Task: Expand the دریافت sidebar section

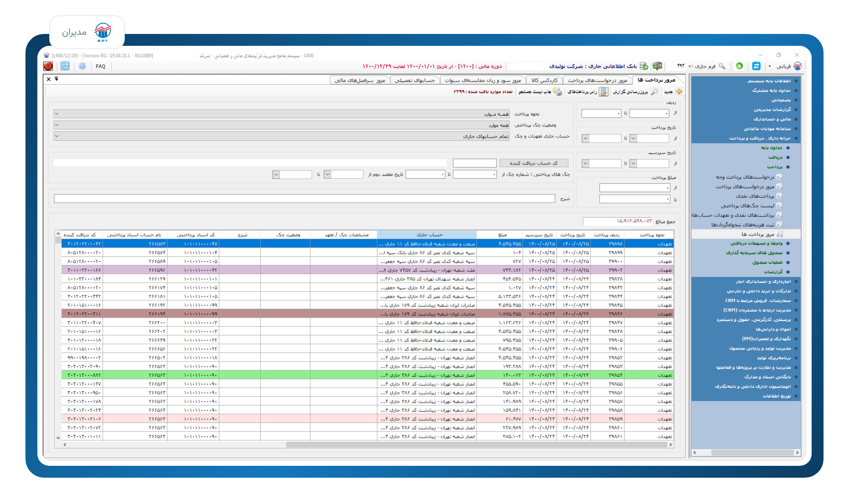Action: pos(775,157)
